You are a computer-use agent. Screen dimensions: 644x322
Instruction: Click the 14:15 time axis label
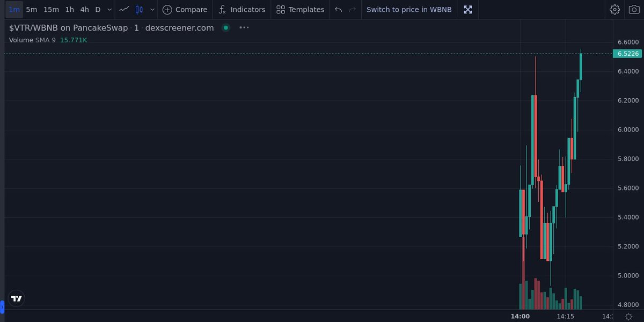click(566, 317)
